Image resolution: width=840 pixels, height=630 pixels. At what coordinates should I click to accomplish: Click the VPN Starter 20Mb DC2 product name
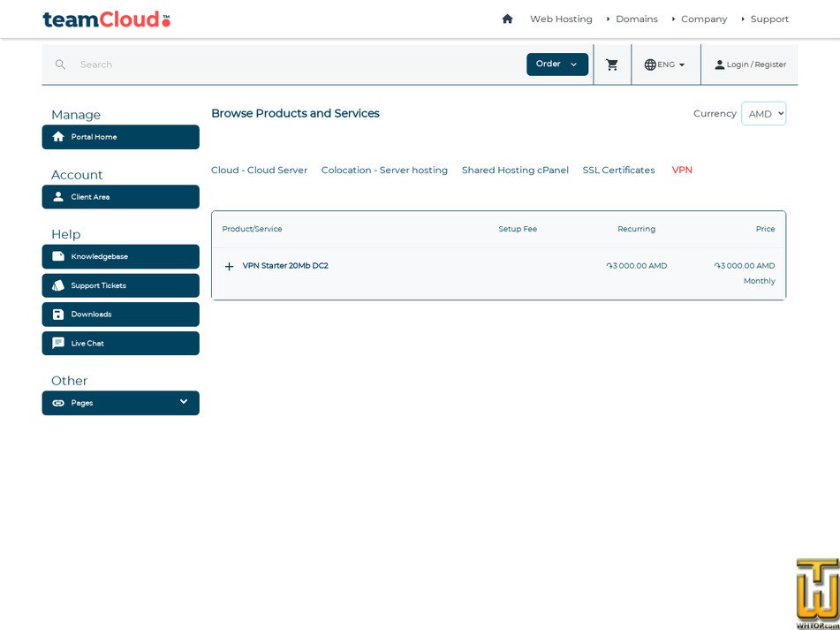(x=285, y=266)
